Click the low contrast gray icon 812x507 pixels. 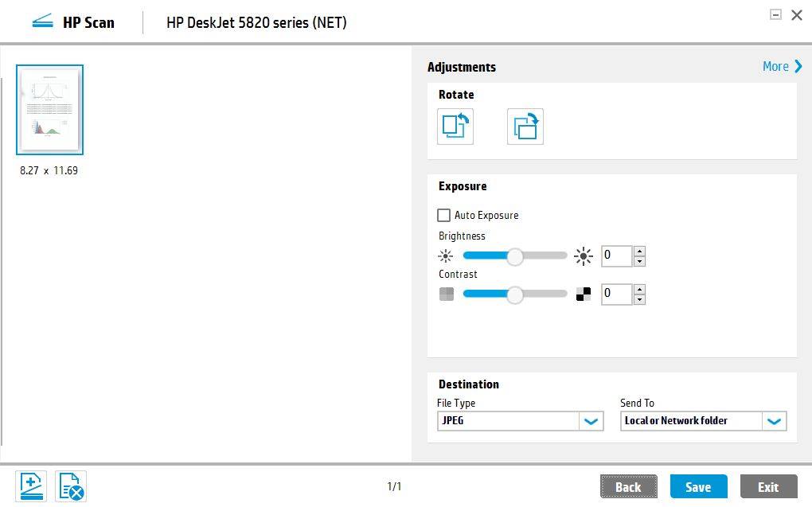tap(446, 294)
